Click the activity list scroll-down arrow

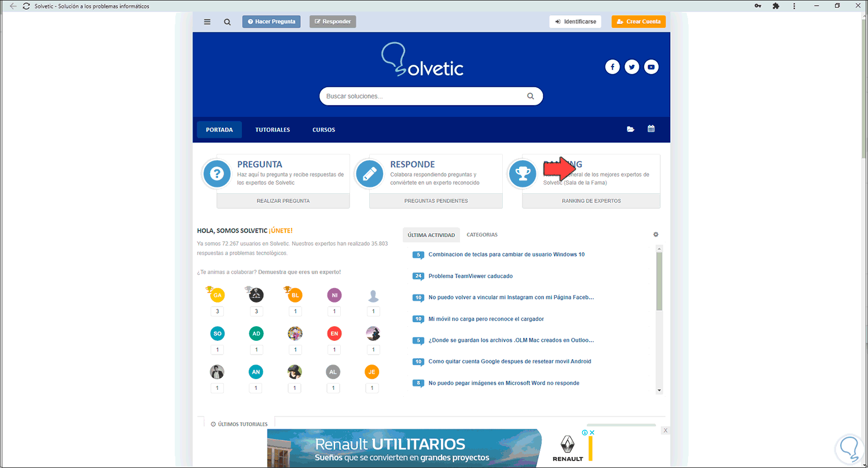[x=659, y=390]
